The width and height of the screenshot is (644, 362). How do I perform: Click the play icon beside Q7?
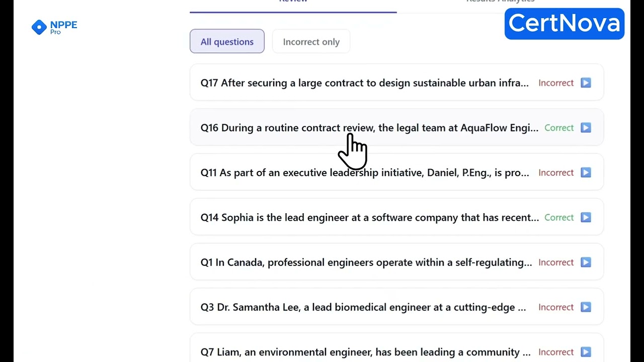[x=586, y=352]
